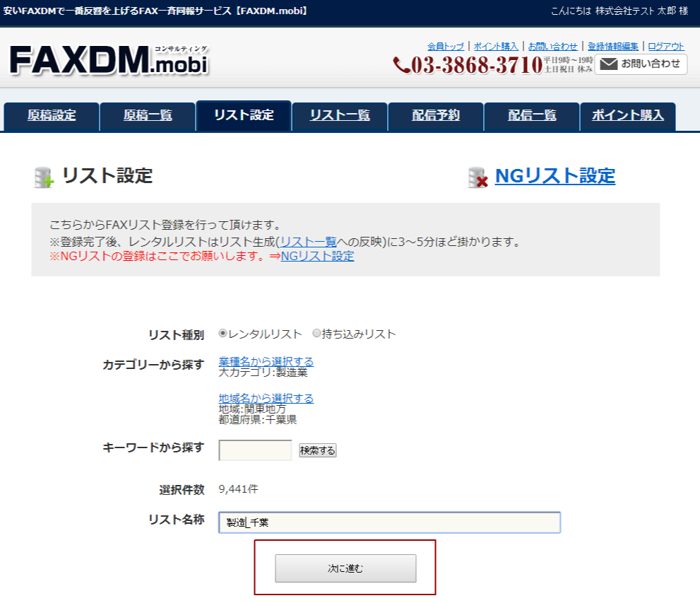Switch to the 原稿一覧 tab

(148, 116)
